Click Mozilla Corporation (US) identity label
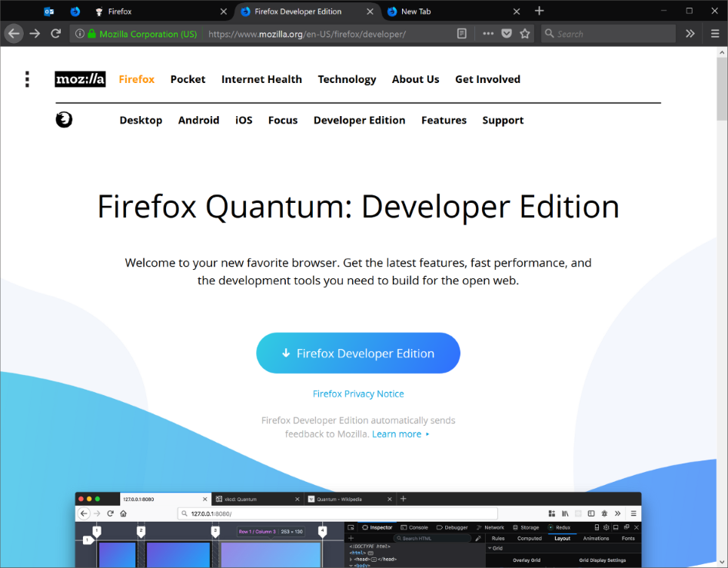 pos(148,34)
